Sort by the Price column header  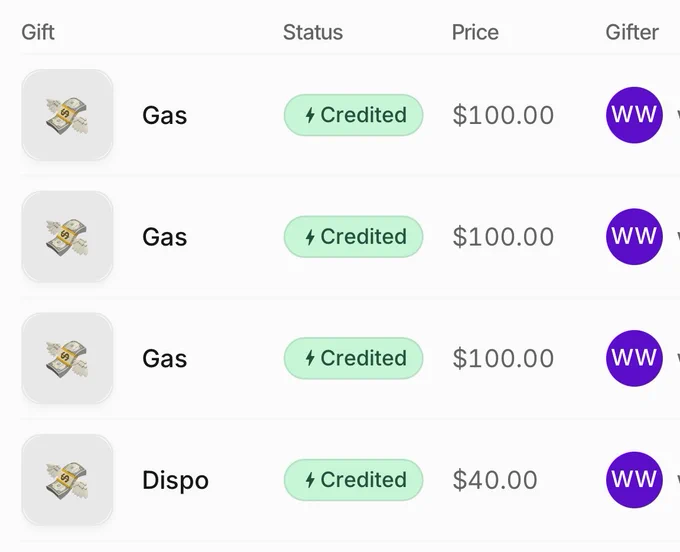pyautogui.click(x=475, y=32)
